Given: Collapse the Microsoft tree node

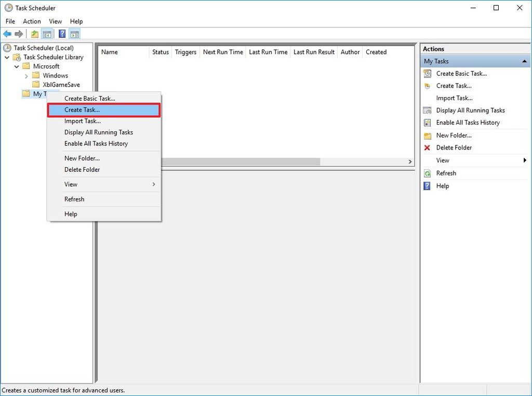Looking at the screenshot, I should pos(17,66).
